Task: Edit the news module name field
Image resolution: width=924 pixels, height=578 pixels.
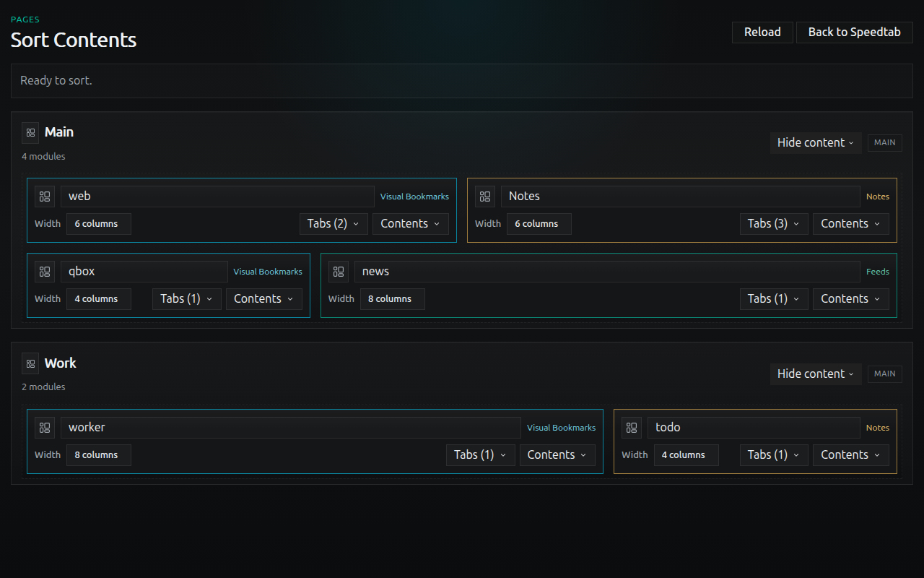Action: click(607, 272)
